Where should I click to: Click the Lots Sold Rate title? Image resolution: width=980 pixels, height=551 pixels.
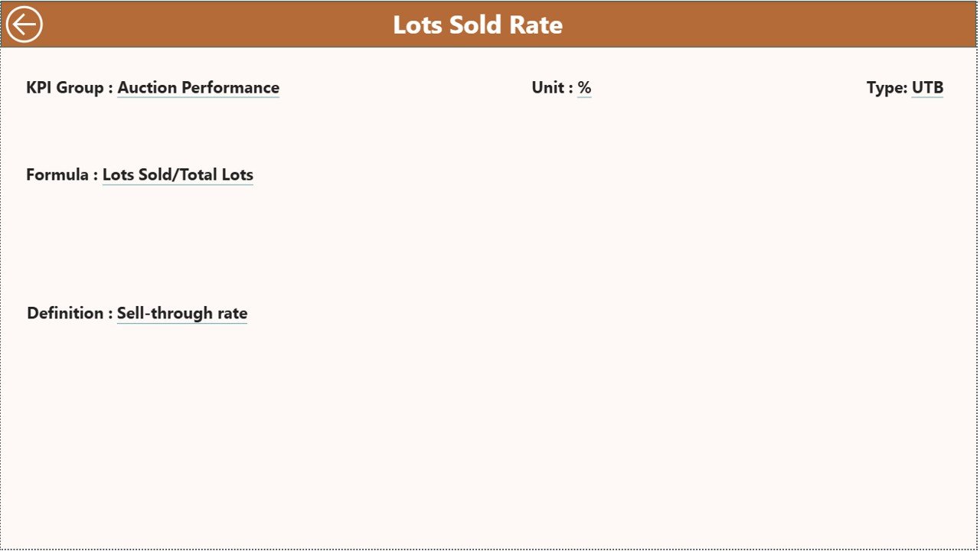[478, 24]
